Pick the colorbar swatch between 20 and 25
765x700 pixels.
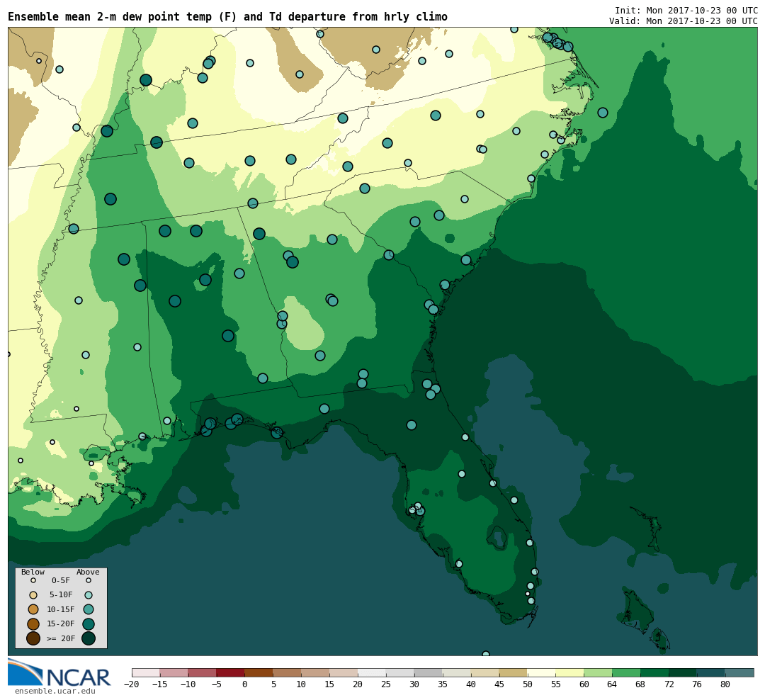pyautogui.click(x=373, y=672)
